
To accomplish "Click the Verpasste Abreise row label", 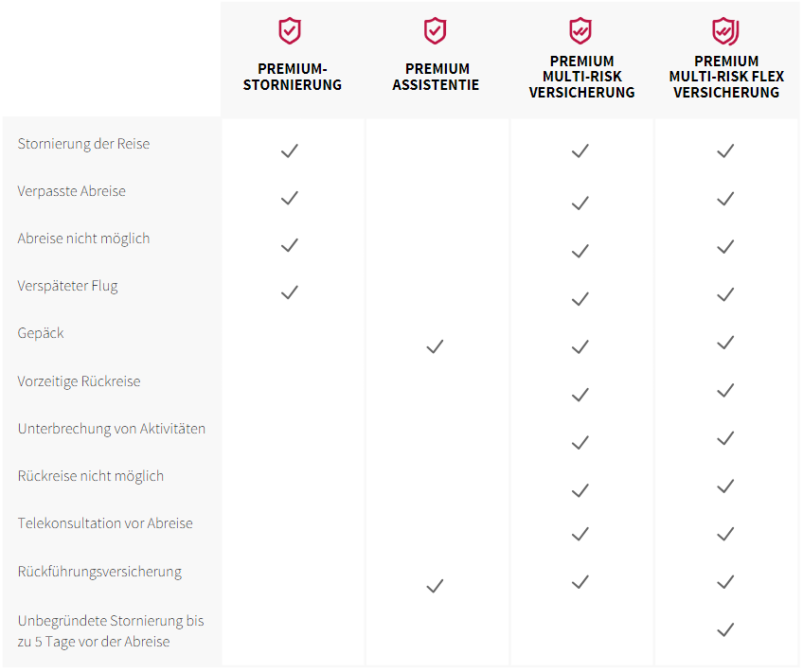I will coord(72,191).
